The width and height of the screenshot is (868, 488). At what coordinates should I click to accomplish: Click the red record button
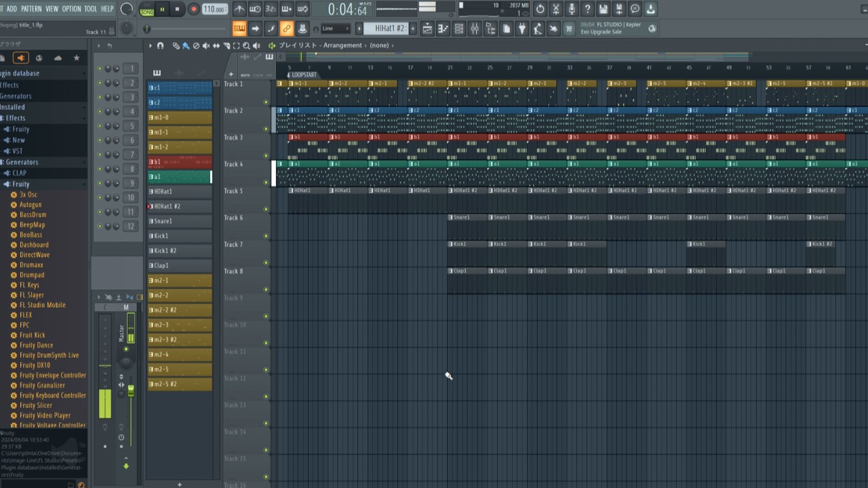[x=193, y=9]
